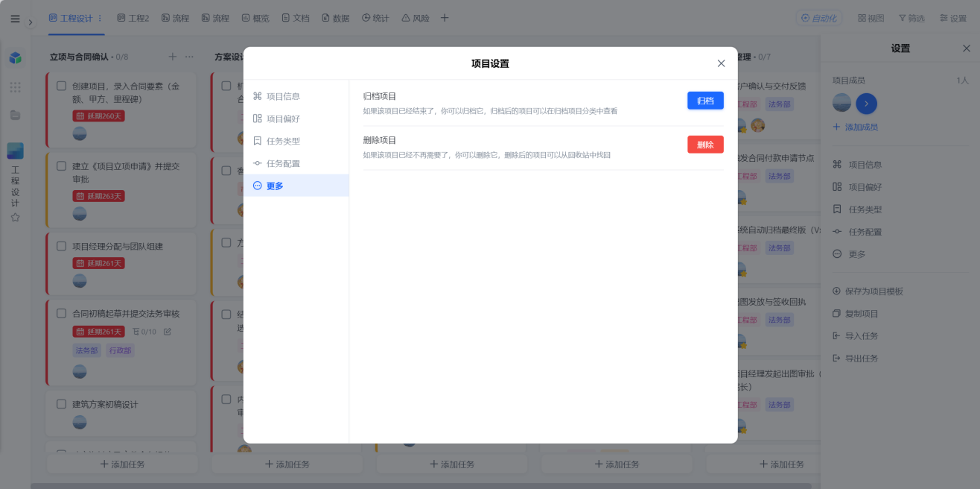Screen dimensions: 980x489
Task: Select 更多 in the dialog sidebar
Action: (296, 186)
